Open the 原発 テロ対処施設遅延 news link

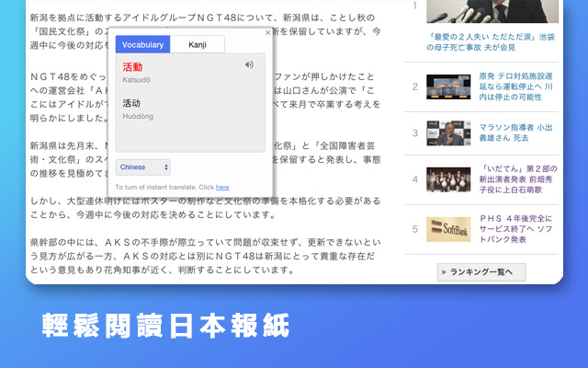515,86
